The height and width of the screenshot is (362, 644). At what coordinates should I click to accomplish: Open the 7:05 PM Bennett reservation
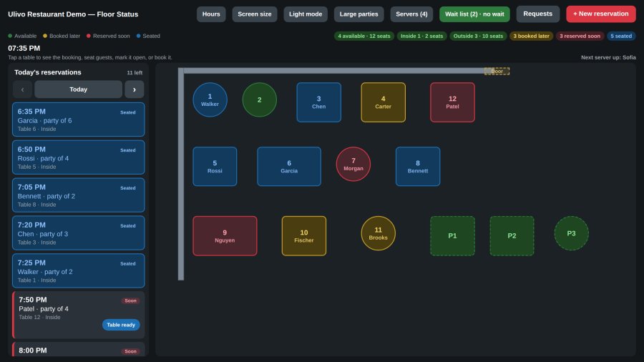pos(79,195)
